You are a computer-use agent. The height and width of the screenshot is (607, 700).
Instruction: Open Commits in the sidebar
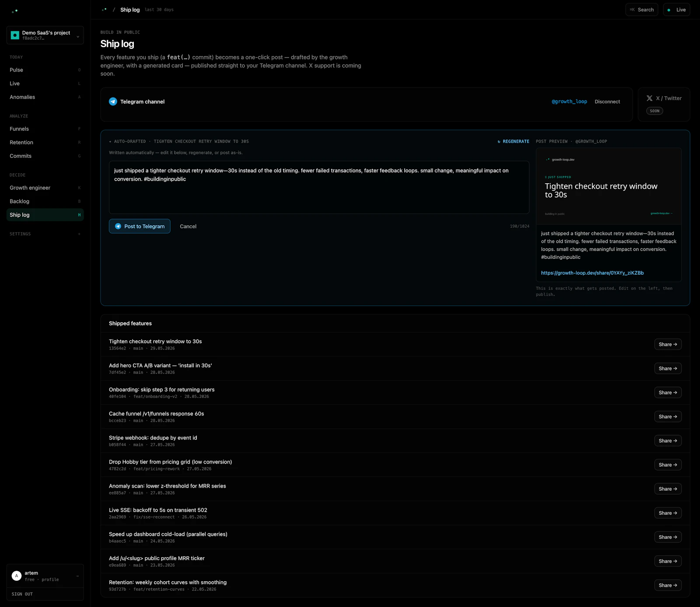[45, 156]
